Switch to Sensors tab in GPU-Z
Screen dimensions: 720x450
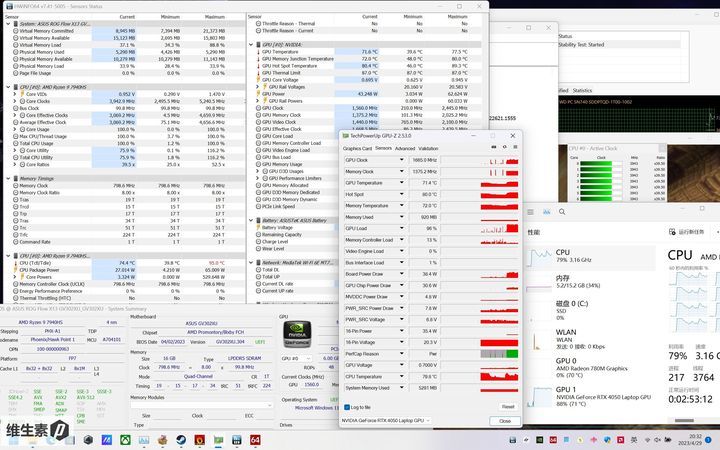point(383,148)
